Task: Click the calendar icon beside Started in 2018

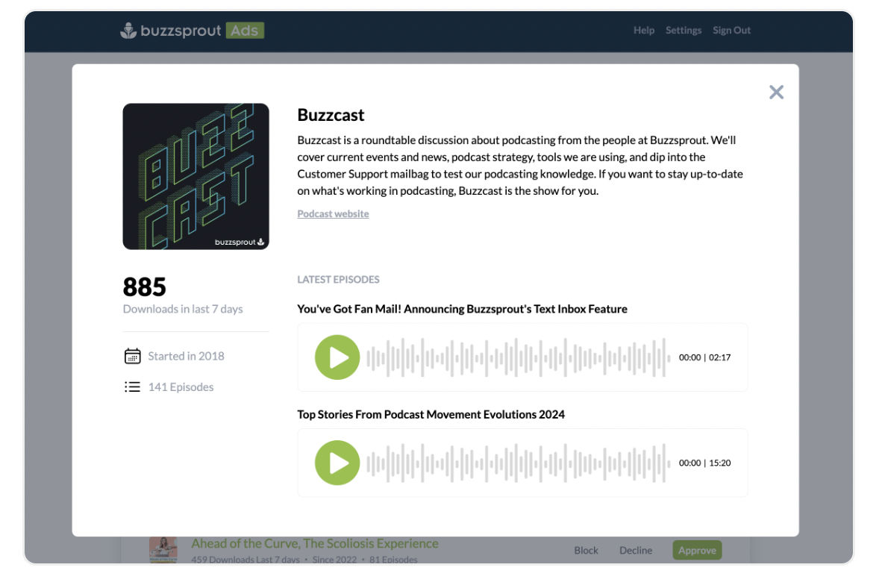Action: 132,356
